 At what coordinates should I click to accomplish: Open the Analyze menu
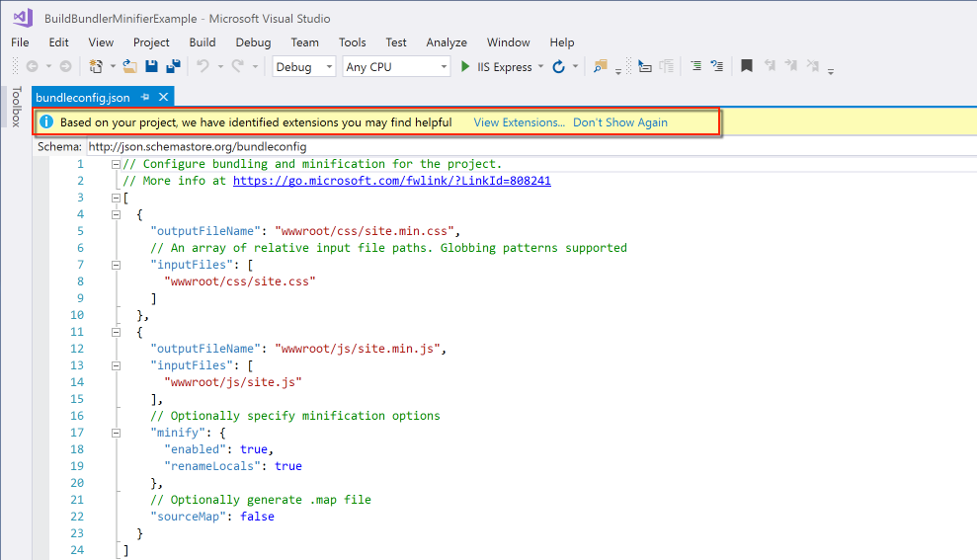tap(447, 42)
